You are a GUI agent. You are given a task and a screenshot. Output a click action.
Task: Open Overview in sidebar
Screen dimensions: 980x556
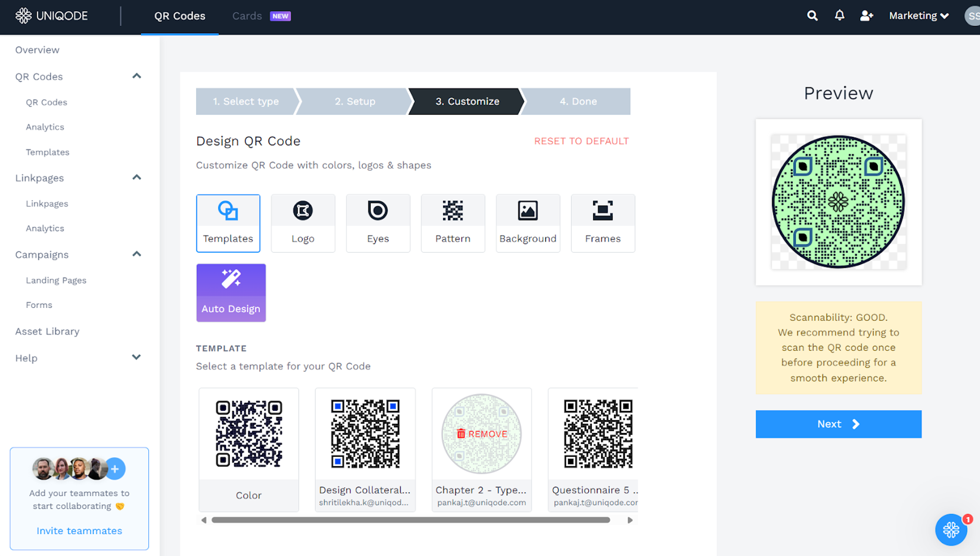pos(37,50)
